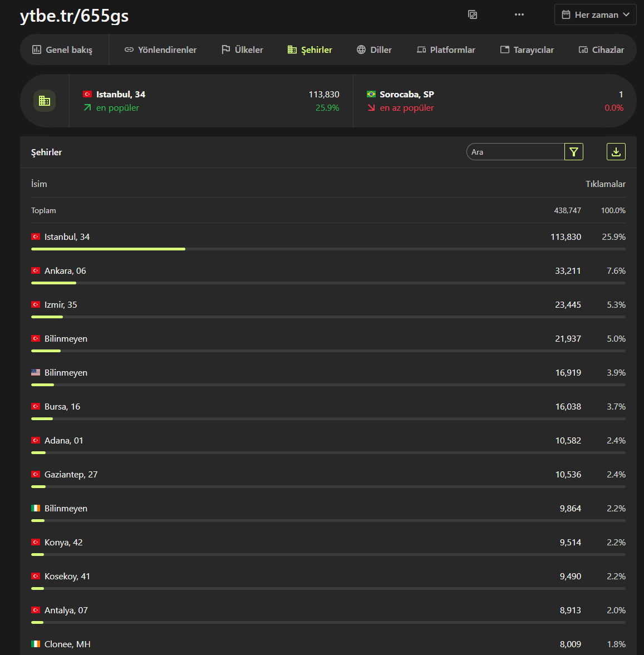Screen dimensions: 644x655
Task: Click the Toplam row total 438,747
Action: click(567, 210)
